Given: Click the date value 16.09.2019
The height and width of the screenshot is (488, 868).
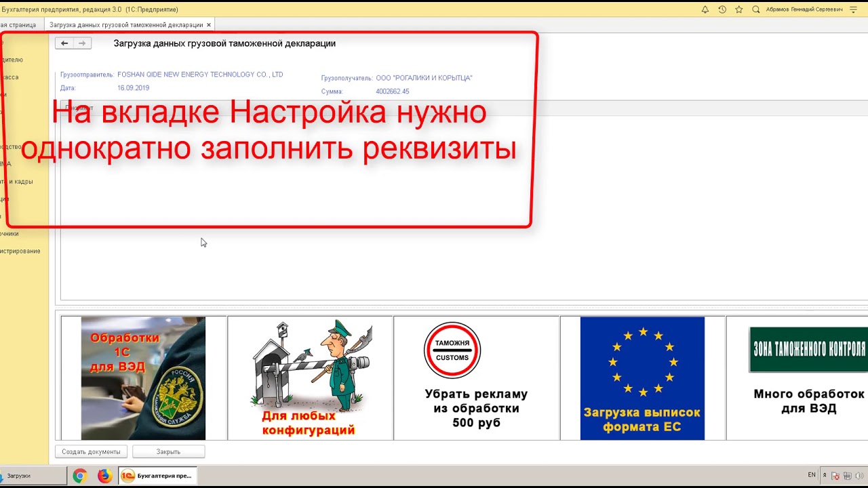Looking at the screenshot, I should [133, 88].
